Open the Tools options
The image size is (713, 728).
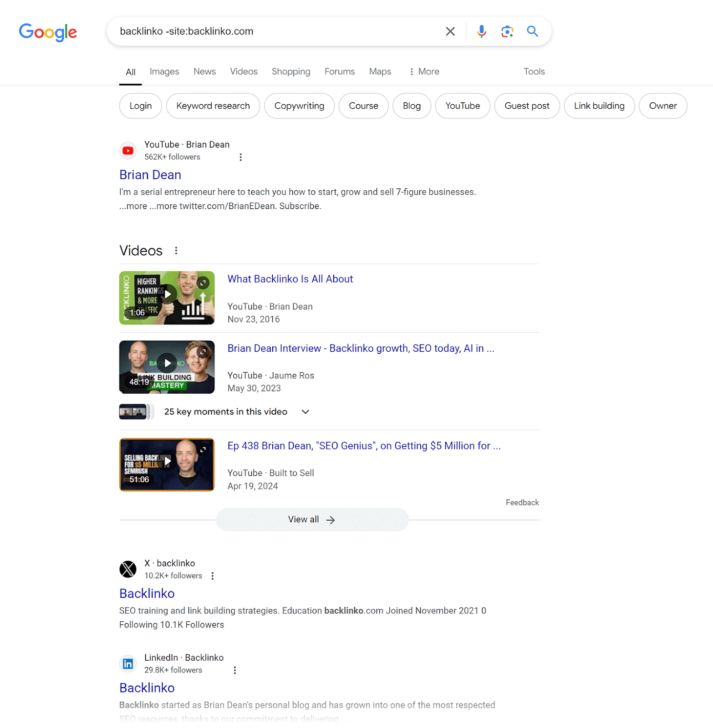[x=534, y=72]
